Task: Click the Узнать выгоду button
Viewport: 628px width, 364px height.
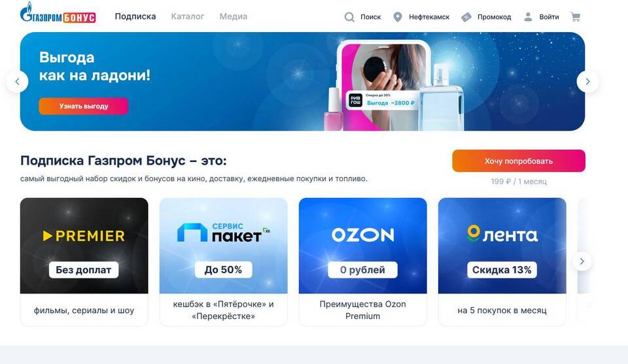Action: coord(83,106)
